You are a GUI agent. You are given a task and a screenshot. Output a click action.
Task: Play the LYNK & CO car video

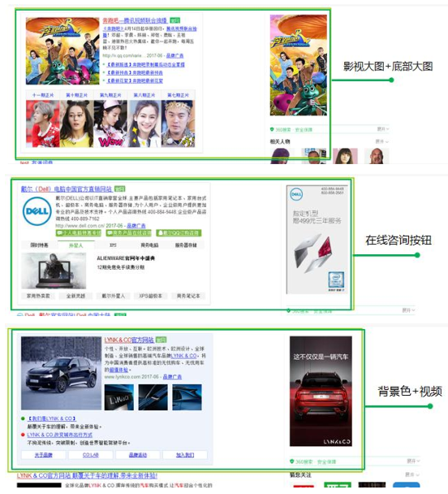click(62, 373)
